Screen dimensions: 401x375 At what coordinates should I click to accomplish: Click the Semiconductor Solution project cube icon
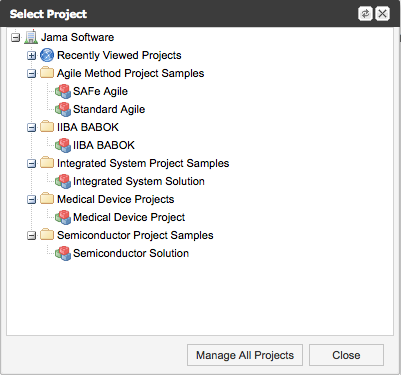63,253
